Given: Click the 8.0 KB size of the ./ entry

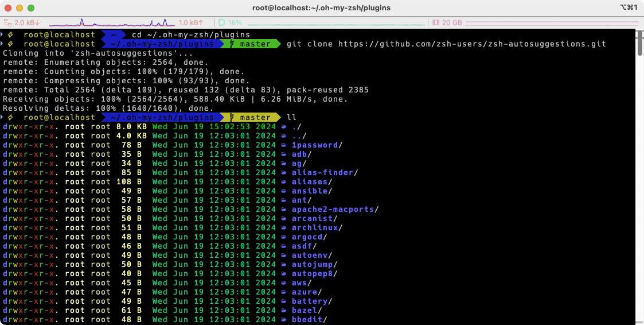Looking at the screenshot, I should 131,127.
